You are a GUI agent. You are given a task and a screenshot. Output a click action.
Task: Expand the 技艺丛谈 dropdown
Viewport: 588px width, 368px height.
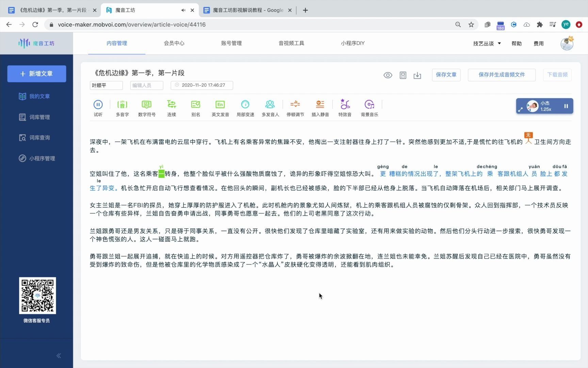tap(487, 44)
